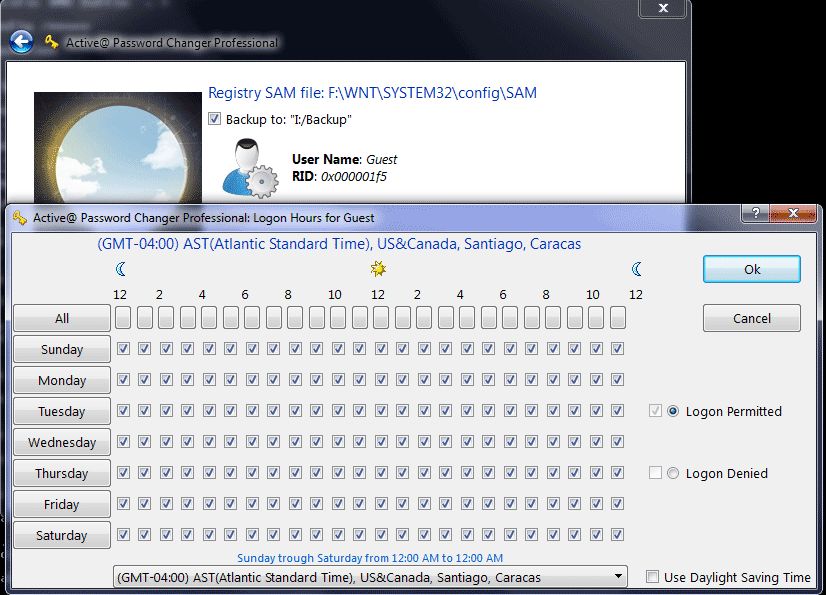
Task: Click the 12 AM hour column header button
Action: pyautogui.click(x=123, y=317)
